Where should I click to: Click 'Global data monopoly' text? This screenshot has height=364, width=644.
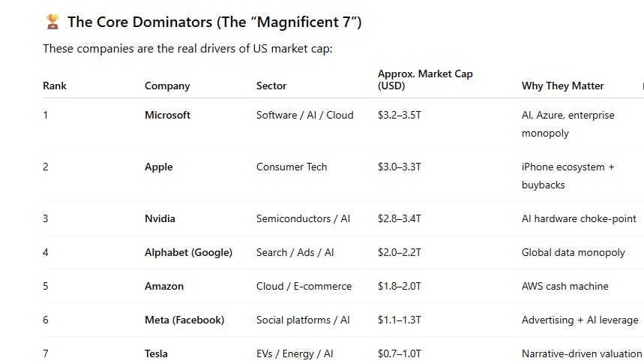pyautogui.click(x=573, y=252)
